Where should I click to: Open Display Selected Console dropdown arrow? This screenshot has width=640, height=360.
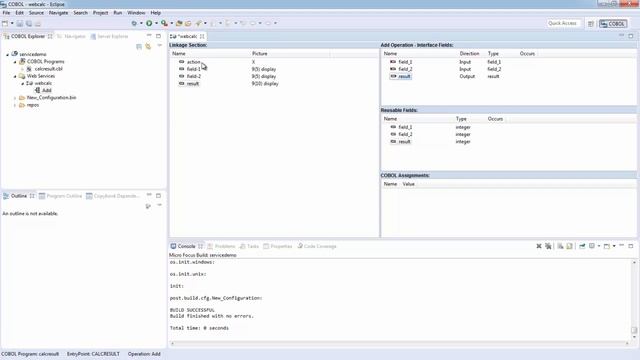click(x=599, y=246)
